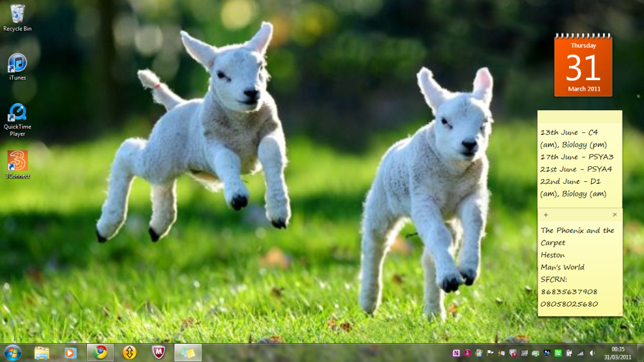Select the Sticky Notes taskbar button
The height and width of the screenshot is (362, 644).
(x=188, y=353)
